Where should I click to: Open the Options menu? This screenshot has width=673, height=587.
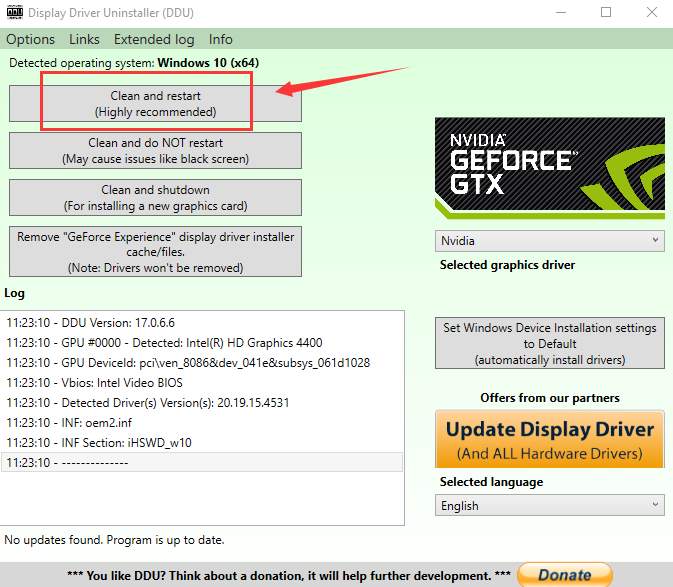30,39
